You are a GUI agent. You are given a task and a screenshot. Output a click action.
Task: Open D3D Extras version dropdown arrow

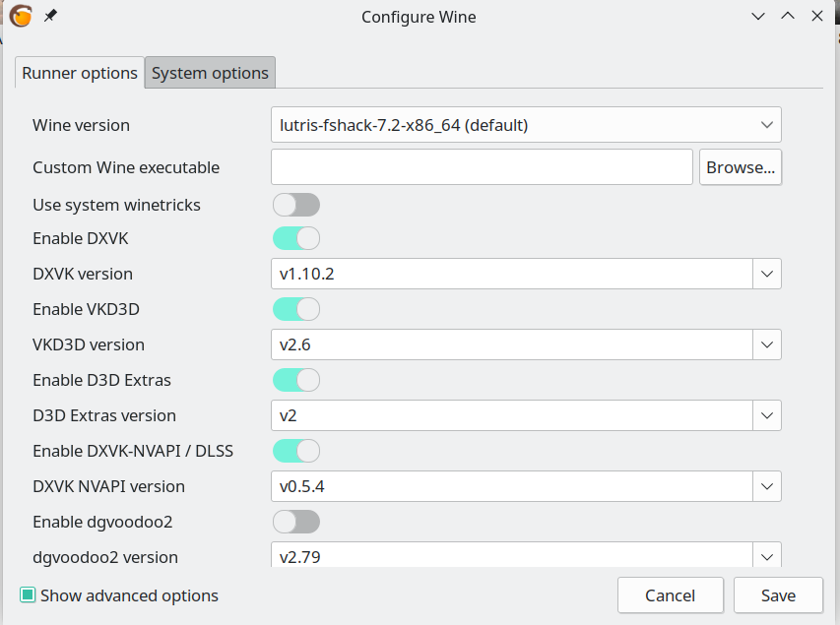tap(767, 415)
